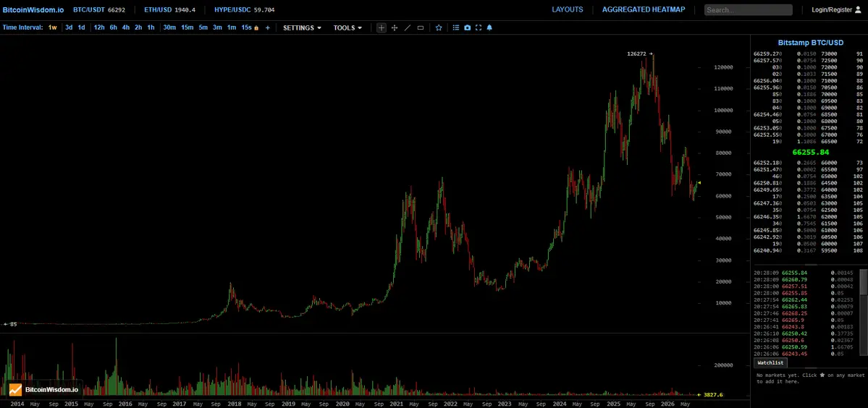Add a custom interval with plus icon
Viewport: 868px width, 408px height.
(x=267, y=27)
